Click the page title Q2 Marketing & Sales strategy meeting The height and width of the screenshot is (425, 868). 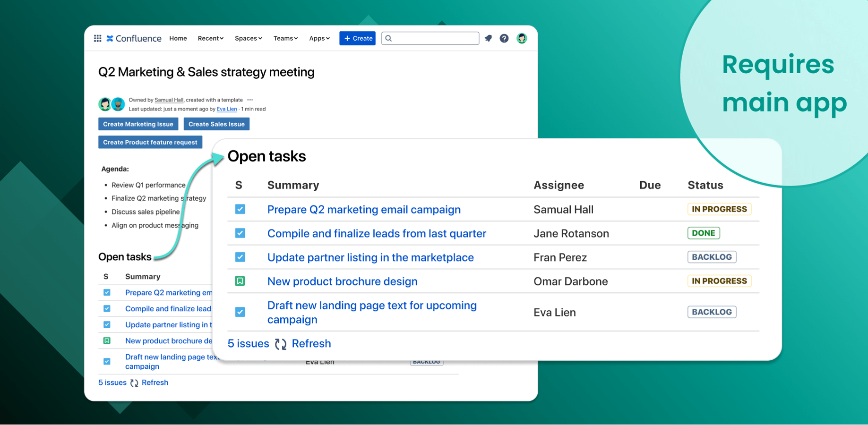coord(206,72)
